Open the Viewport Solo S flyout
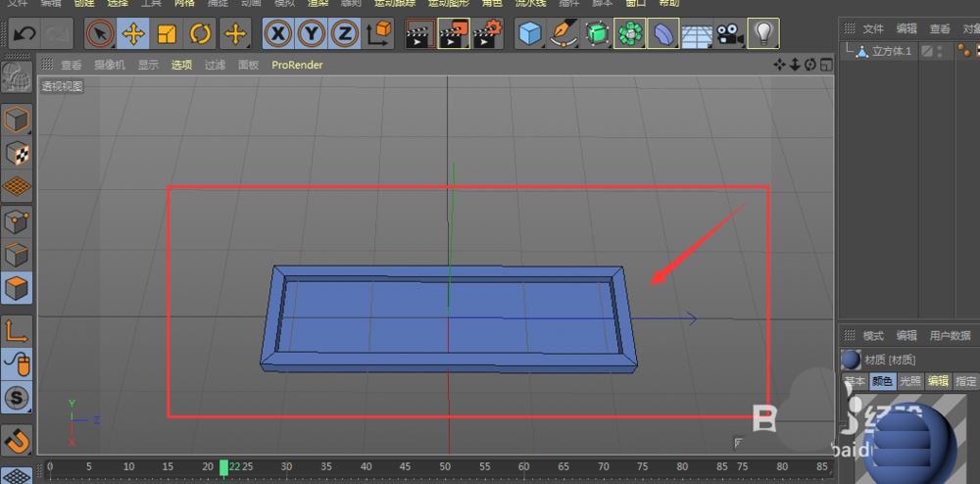The height and width of the screenshot is (484, 980). click(x=17, y=397)
